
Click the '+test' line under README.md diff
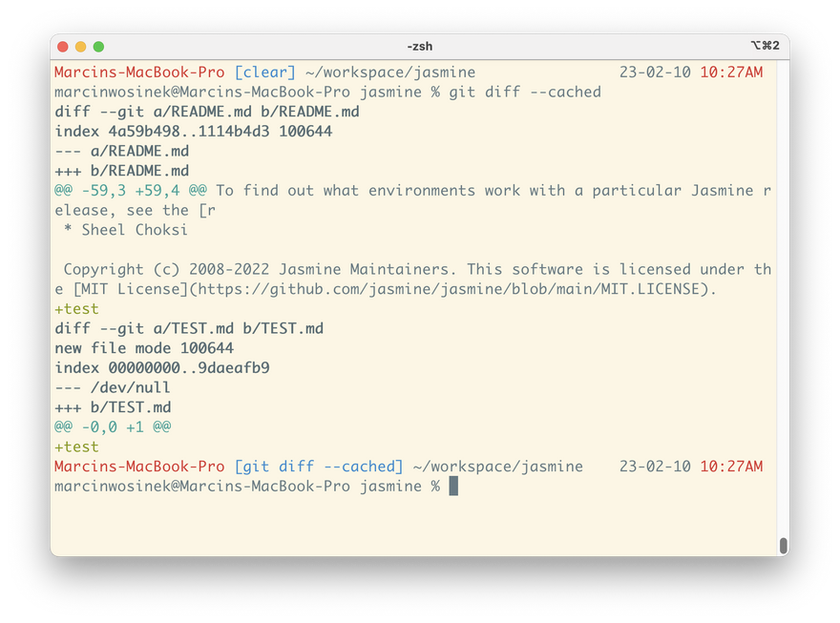point(76,309)
